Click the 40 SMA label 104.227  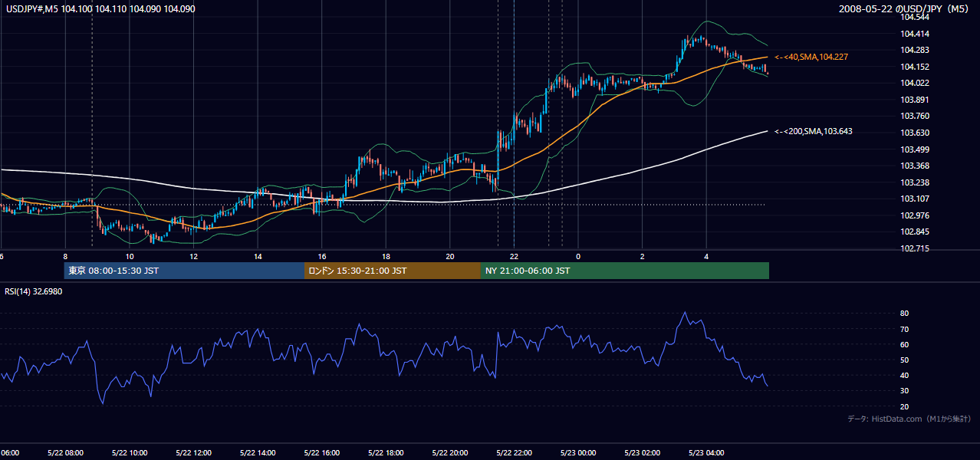811,57
